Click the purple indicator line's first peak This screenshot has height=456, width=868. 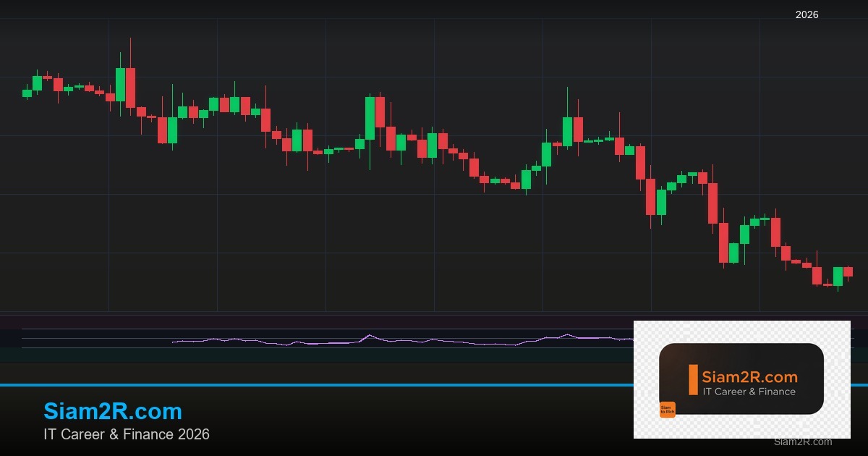[370, 335]
